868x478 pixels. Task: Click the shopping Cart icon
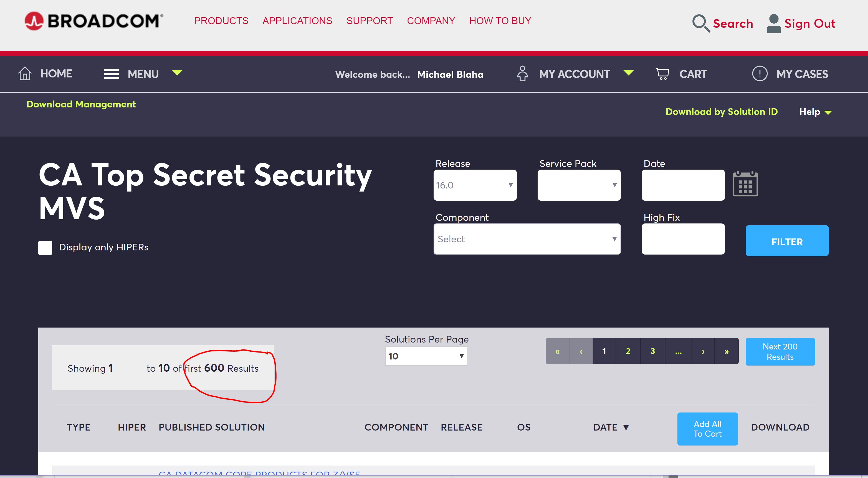662,74
